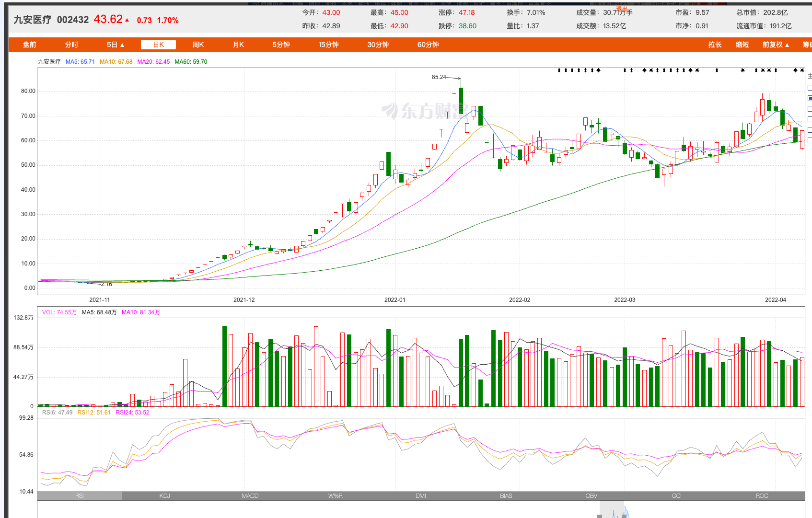Viewport: 812px width, 518px height.
Task: Click the stock code 002432
Action: point(73,20)
